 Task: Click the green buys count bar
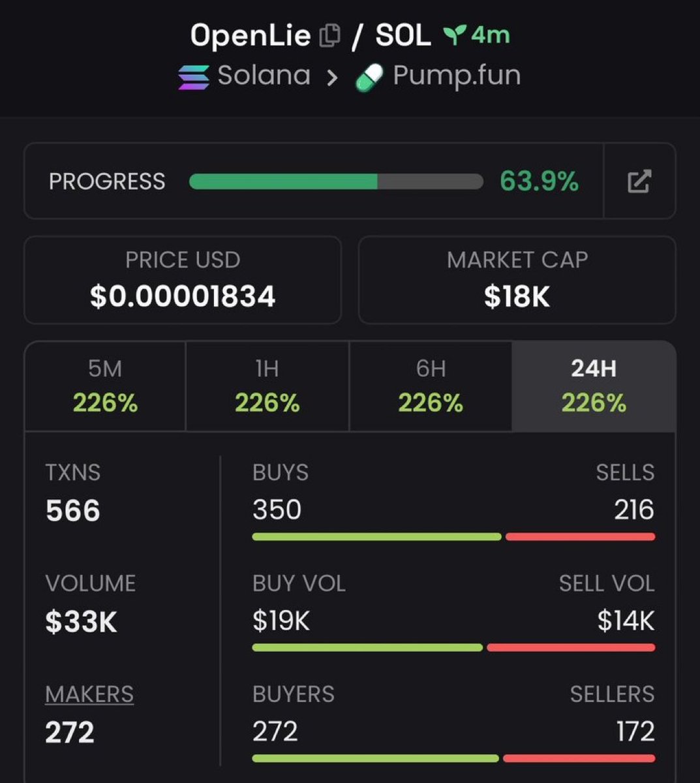point(376,536)
